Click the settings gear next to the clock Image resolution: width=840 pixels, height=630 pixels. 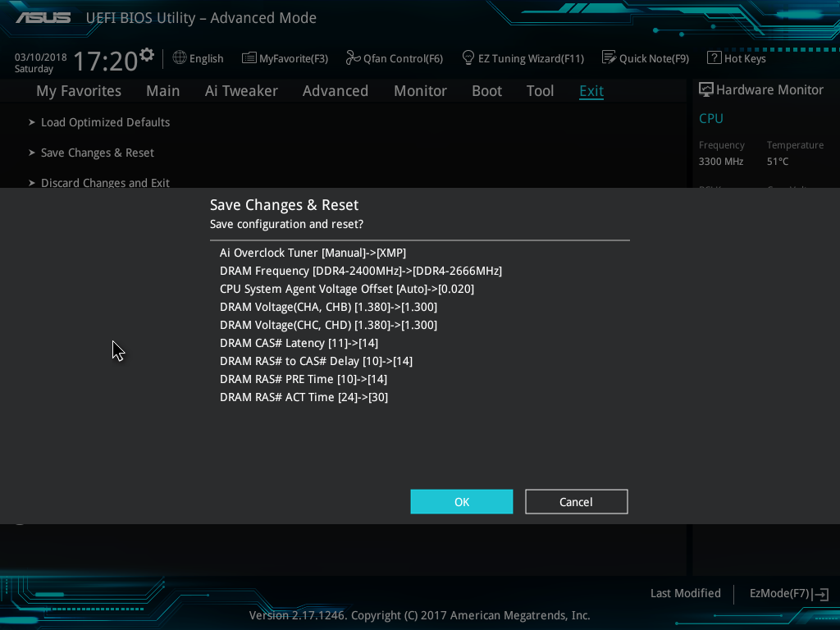pos(147,55)
